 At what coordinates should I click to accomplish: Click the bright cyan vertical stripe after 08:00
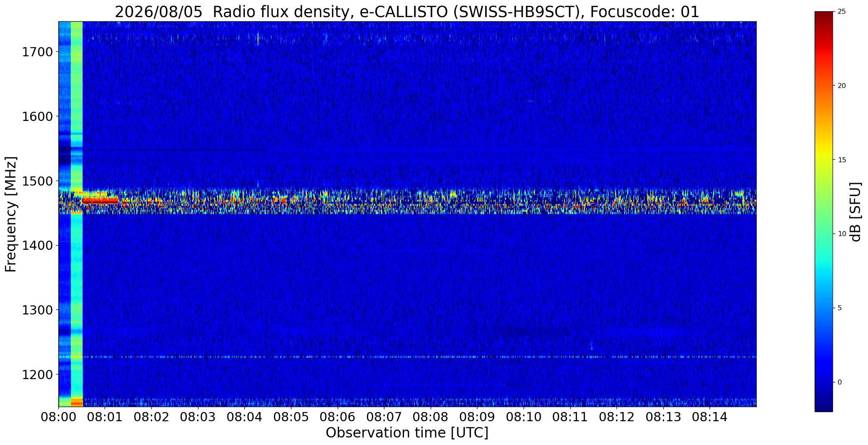77,214
